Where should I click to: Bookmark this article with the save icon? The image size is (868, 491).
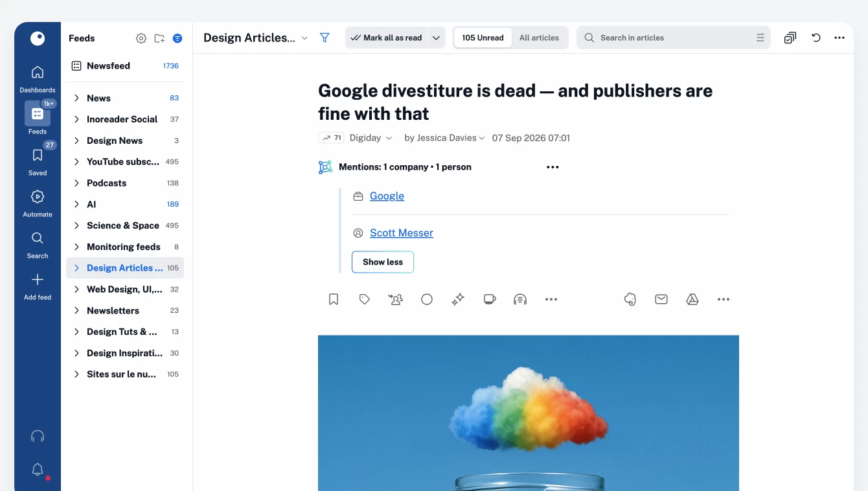click(334, 299)
